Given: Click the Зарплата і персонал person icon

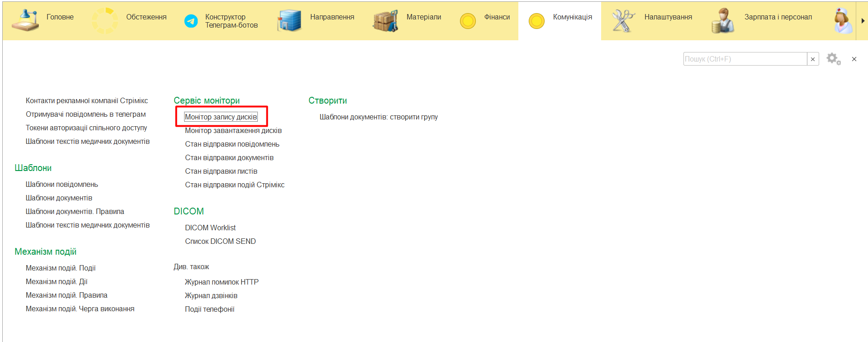Looking at the screenshot, I should click(722, 21).
